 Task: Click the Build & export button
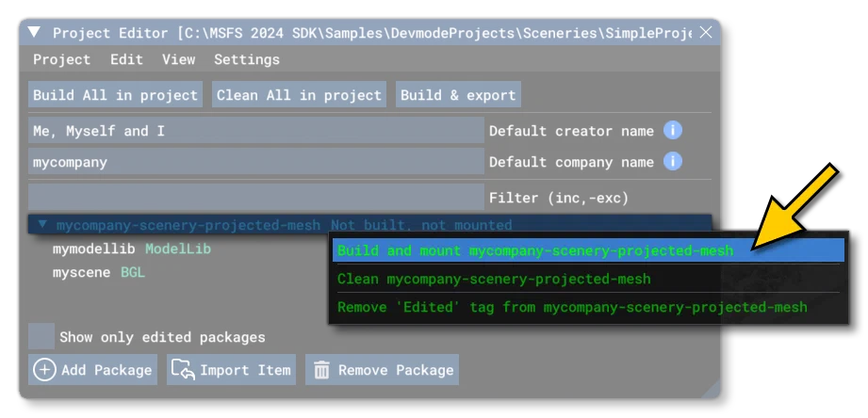pos(458,95)
